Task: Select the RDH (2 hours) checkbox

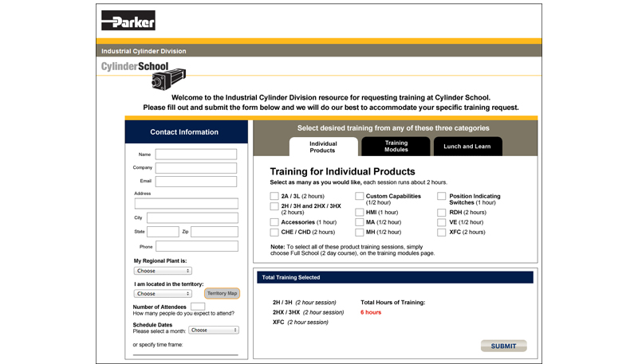Action: click(442, 213)
